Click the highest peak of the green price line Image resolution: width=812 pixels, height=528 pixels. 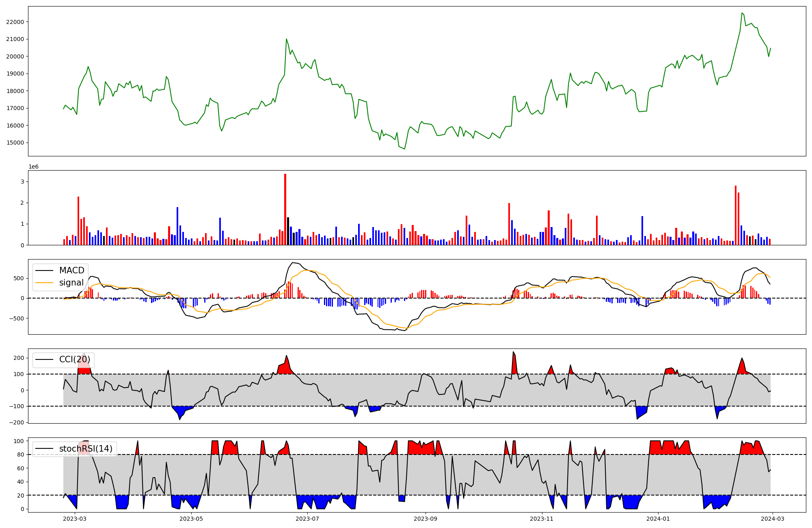[742, 13]
